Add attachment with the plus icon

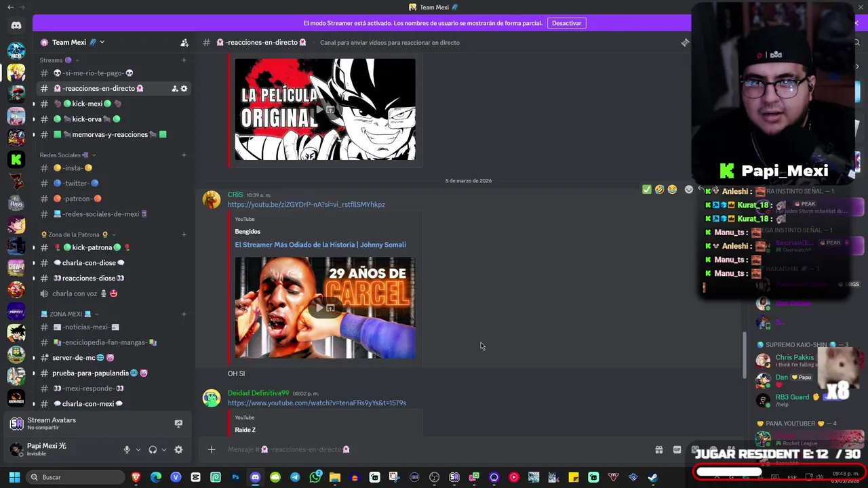(x=211, y=449)
